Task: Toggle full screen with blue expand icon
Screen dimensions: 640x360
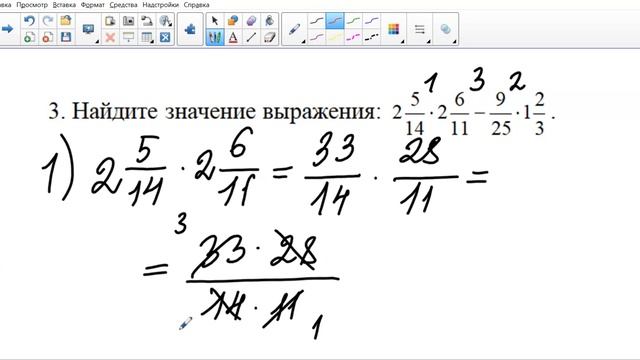Action: point(165,38)
